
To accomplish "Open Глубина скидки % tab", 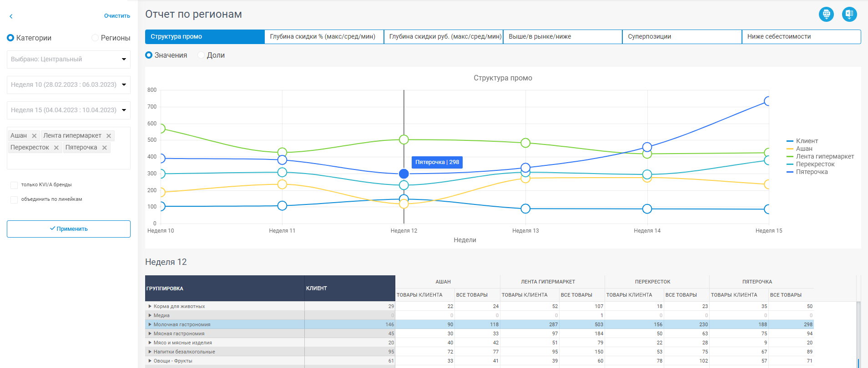I will tap(324, 37).
